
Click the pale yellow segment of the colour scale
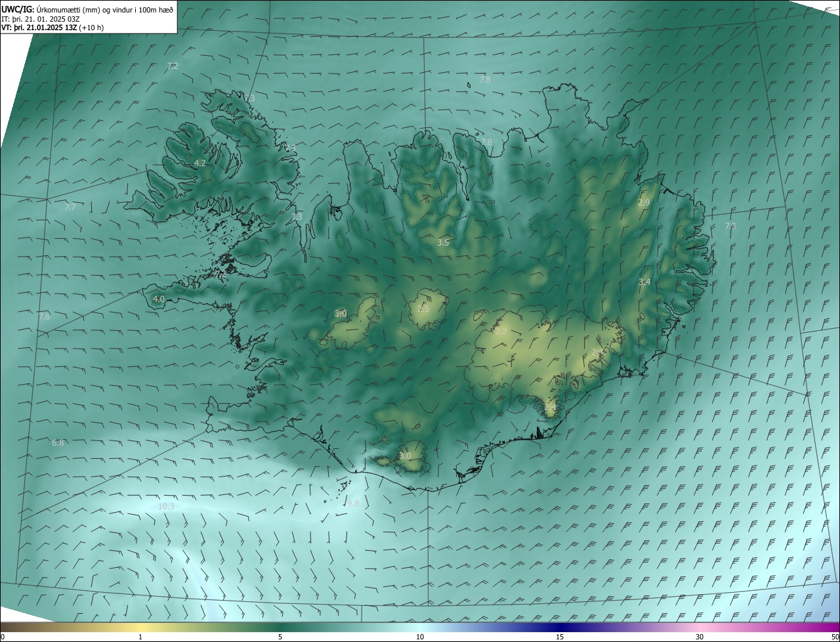coord(140,627)
